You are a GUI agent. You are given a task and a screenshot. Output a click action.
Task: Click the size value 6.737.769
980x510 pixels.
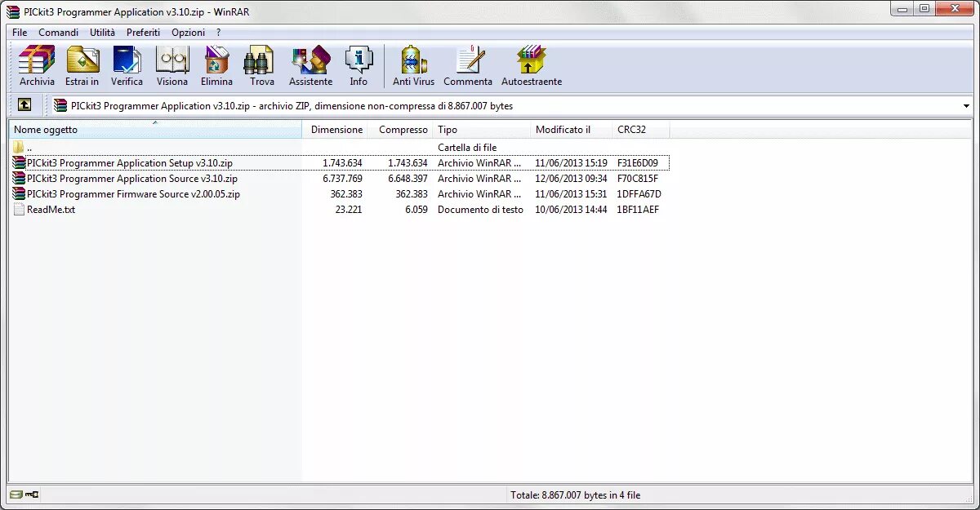click(342, 179)
